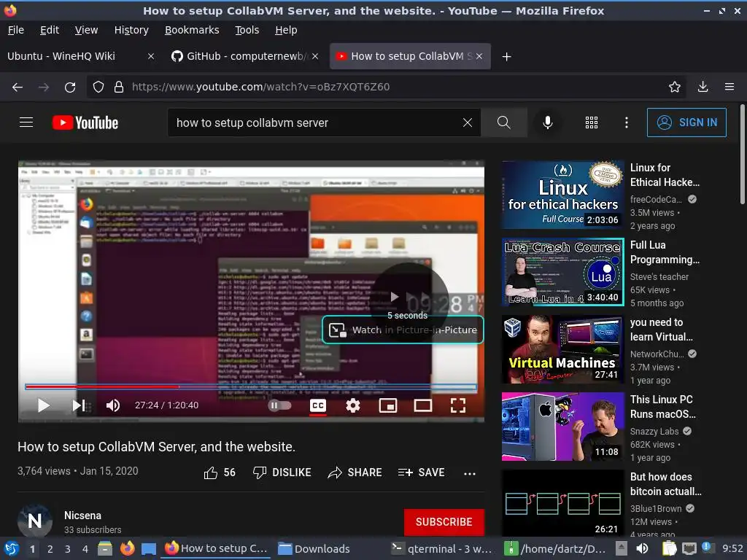Open This Linux PC Runs macOS title
Image resolution: width=747 pixels, height=560 pixels.
pyautogui.click(x=662, y=407)
